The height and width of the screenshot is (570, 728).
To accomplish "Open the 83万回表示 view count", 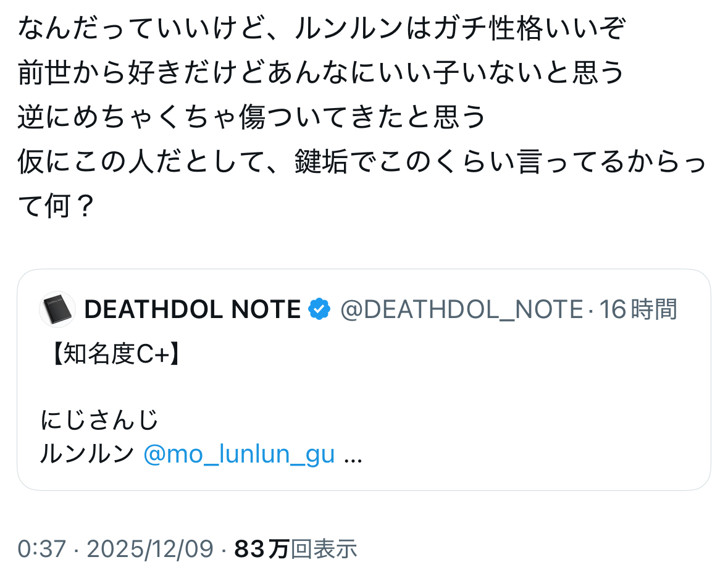I will tap(296, 548).
